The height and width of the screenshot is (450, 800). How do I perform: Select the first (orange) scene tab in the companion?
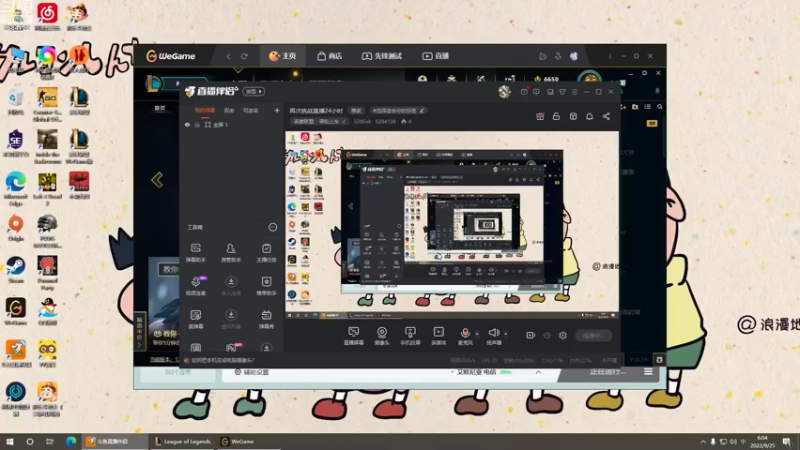(205, 110)
